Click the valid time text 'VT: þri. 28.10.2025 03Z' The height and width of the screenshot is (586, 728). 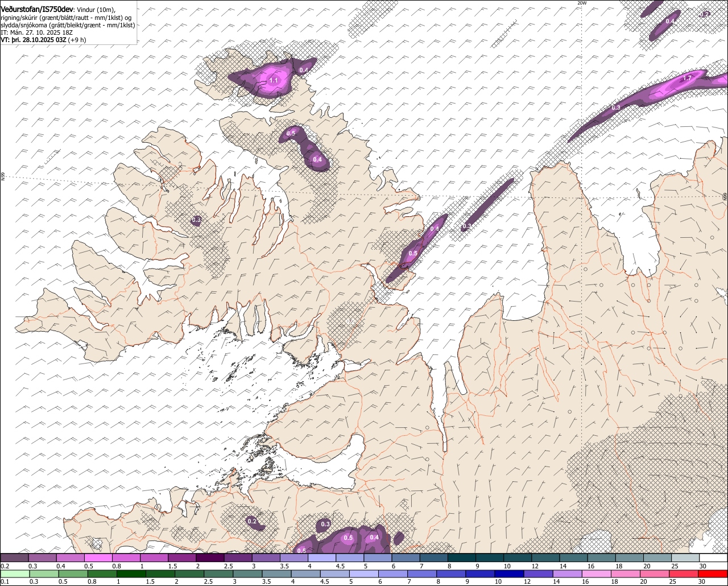tap(34, 40)
